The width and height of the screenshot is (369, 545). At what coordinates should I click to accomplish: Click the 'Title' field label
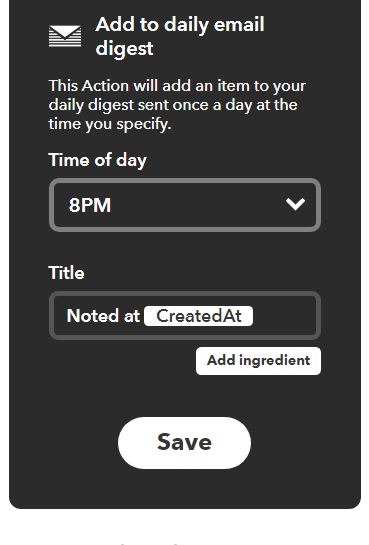coord(66,273)
